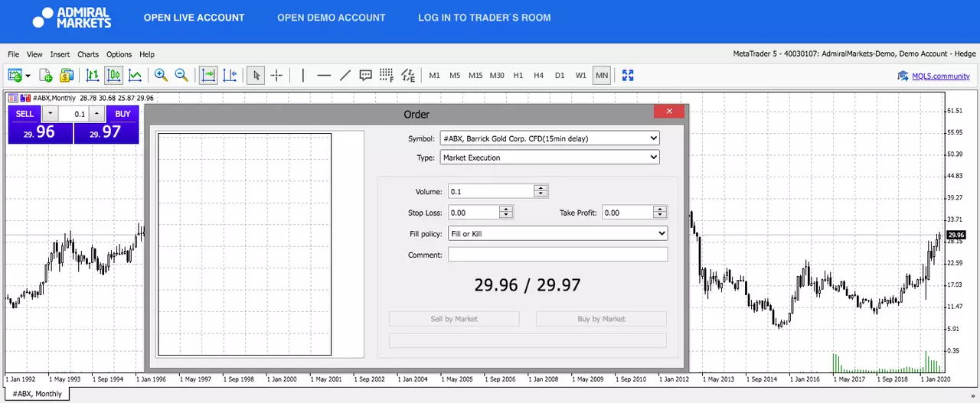Click the Stop Loss input field

coord(473,213)
